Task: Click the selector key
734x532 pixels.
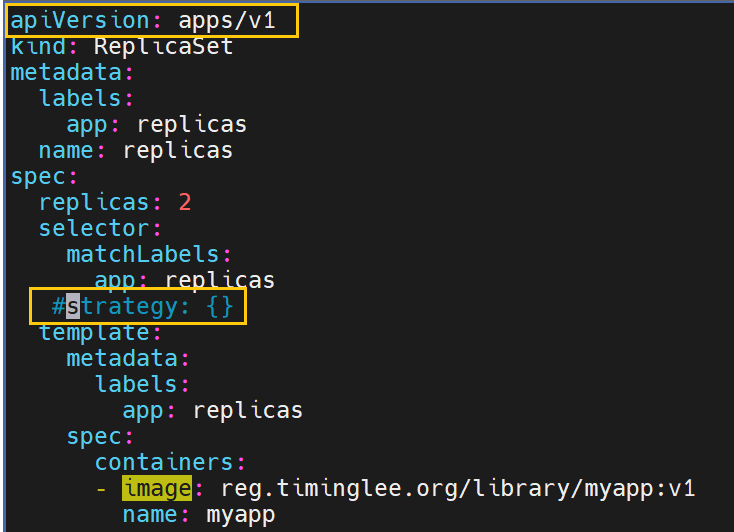Action: (x=94, y=229)
